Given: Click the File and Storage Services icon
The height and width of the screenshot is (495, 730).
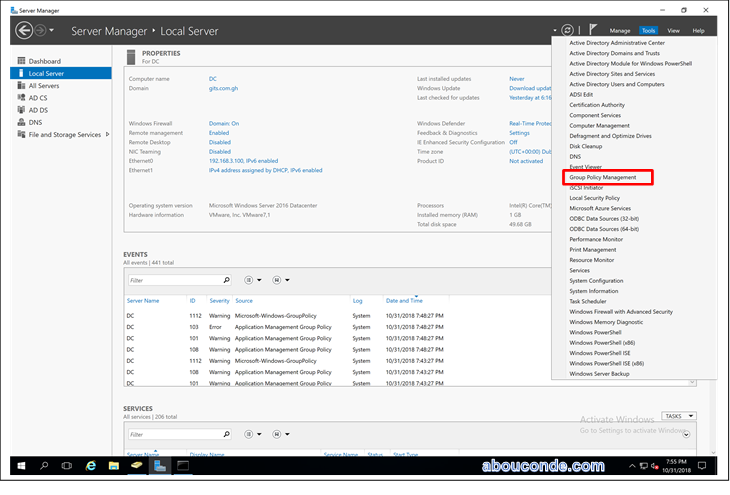Looking at the screenshot, I should click(21, 134).
